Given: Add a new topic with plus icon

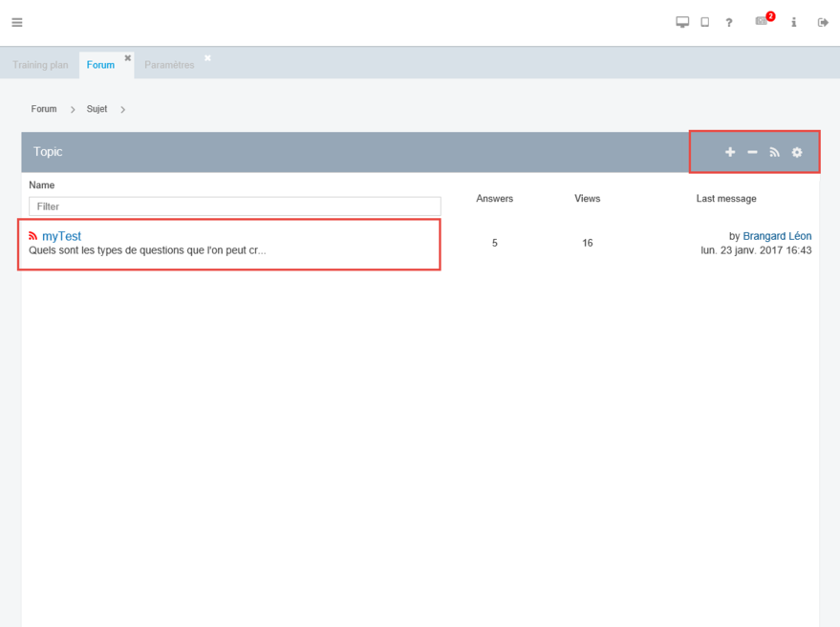Looking at the screenshot, I should 730,153.
